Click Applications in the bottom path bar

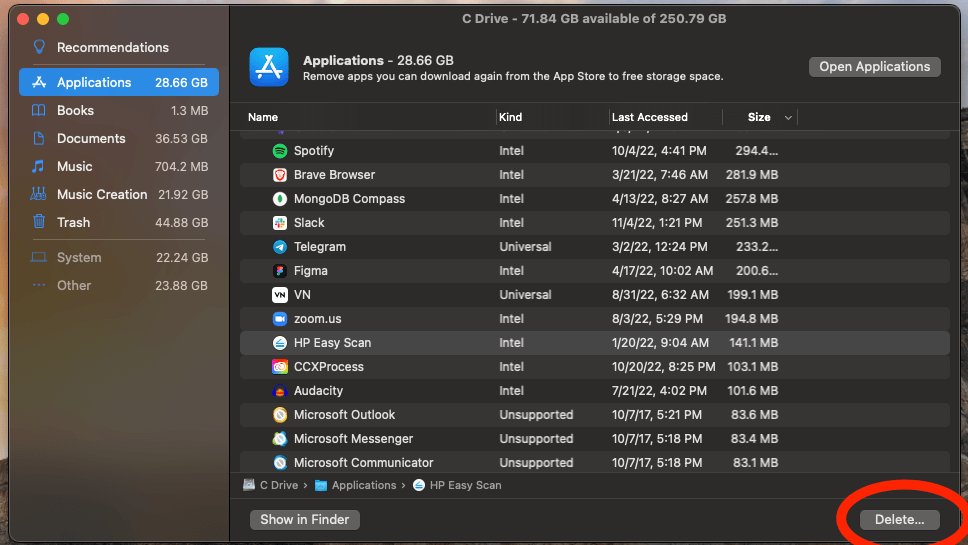pos(364,485)
